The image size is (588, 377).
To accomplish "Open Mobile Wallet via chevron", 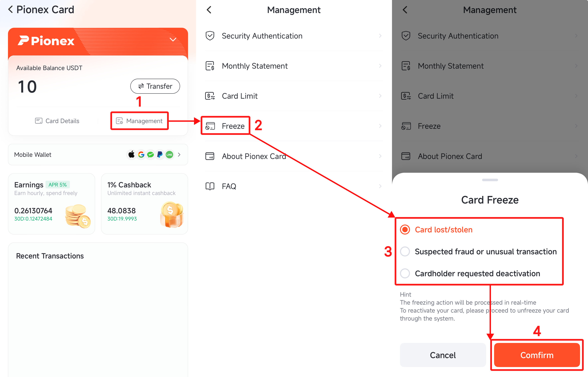I will point(179,154).
